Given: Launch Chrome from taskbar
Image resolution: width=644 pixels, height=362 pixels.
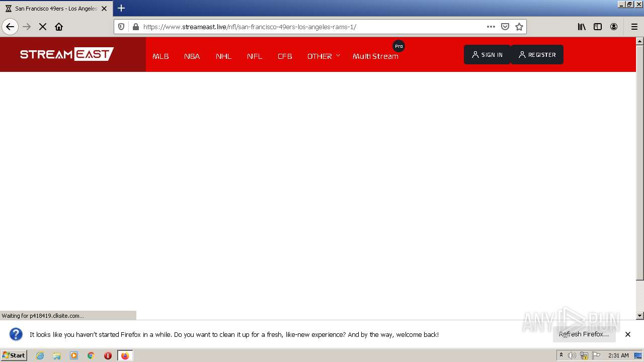Looking at the screenshot, I should (91, 355).
